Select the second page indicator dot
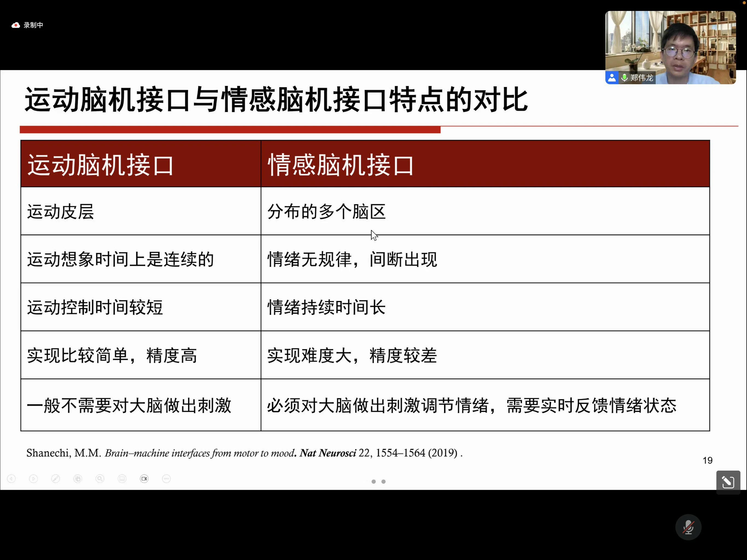 pyautogui.click(x=383, y=482)
